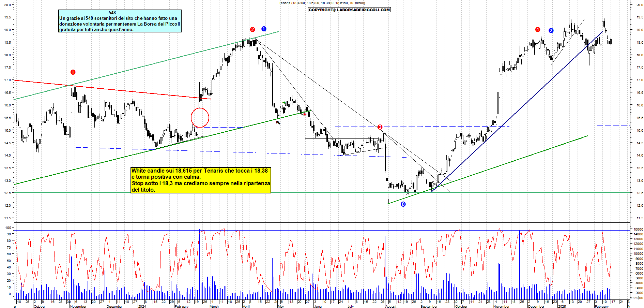Click the 17.5 value on left price axis
644x308 pixels.
(7, 67)
